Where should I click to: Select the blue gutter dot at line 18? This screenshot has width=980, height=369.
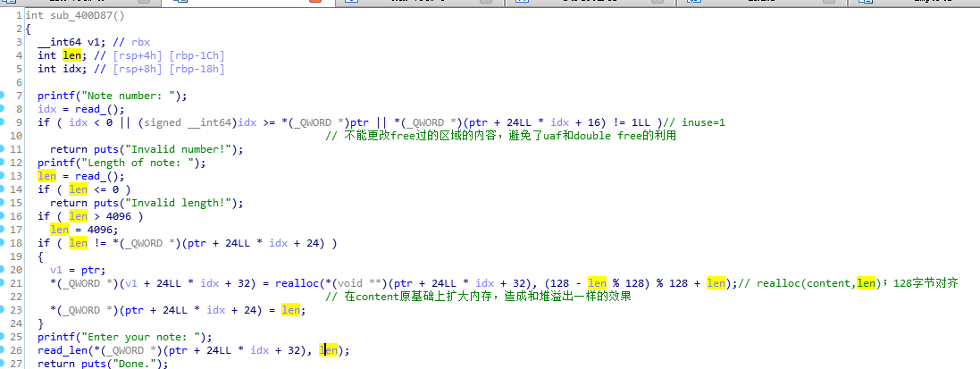[4, 243]
